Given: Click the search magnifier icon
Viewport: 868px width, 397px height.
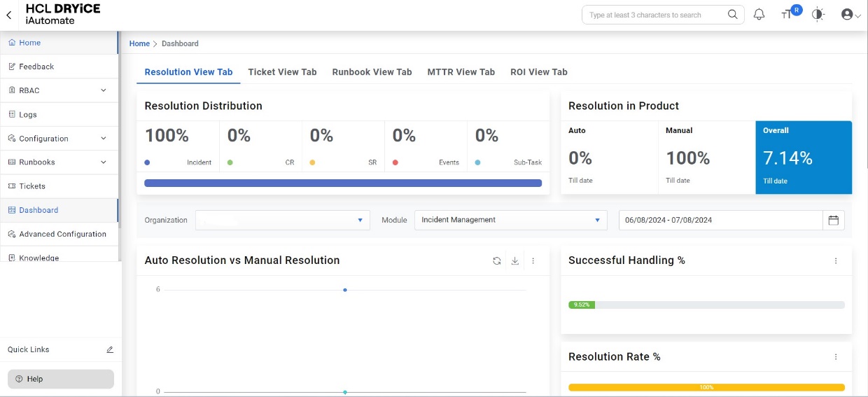Looking at the screenshot, I should pos(732,15).
